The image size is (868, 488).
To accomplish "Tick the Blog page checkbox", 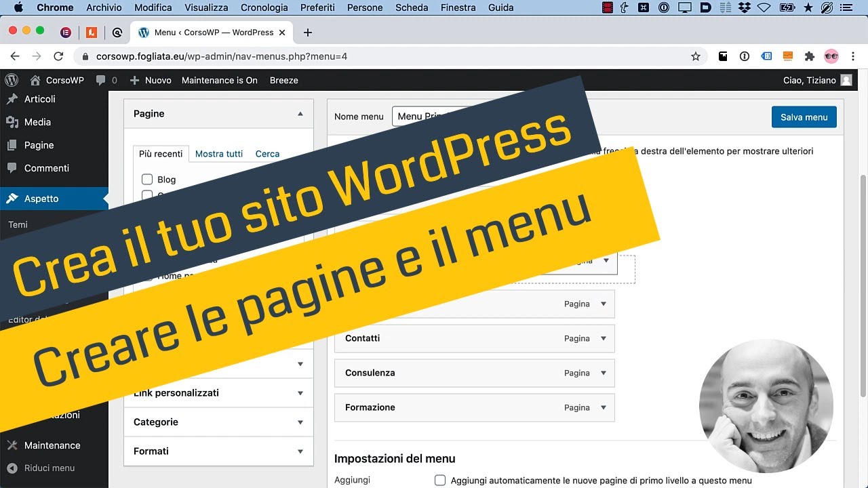I will coord(147,180).
